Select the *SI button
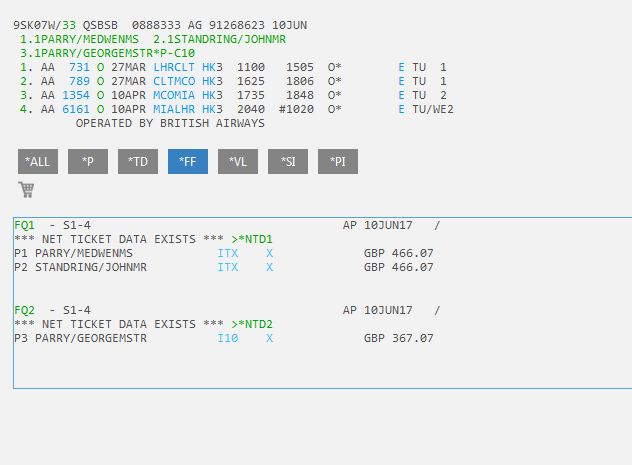632x465 pixels. [x=288, y=162]
